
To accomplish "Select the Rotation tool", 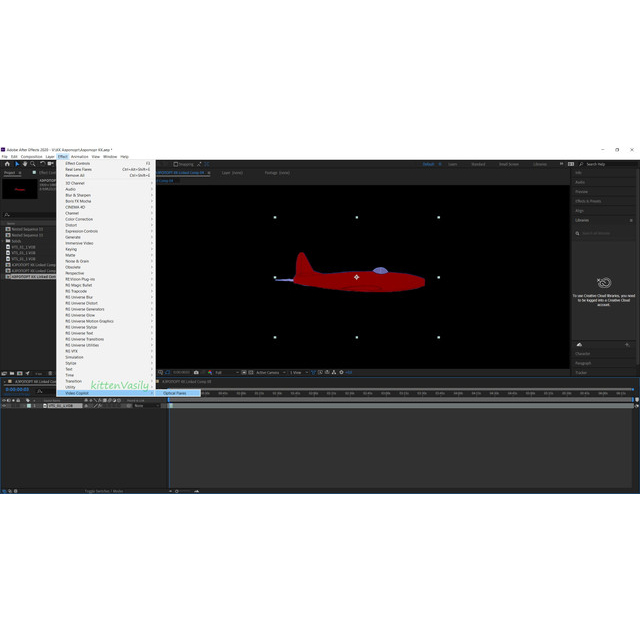I will [x=42, y=164].
